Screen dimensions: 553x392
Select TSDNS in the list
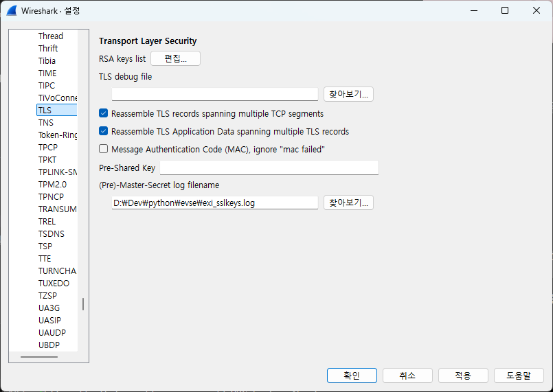pyautogui.click(x=51, y=233)
